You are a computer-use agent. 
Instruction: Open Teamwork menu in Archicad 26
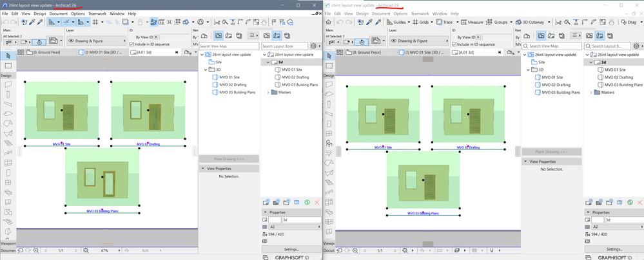(x=97, y=14)
